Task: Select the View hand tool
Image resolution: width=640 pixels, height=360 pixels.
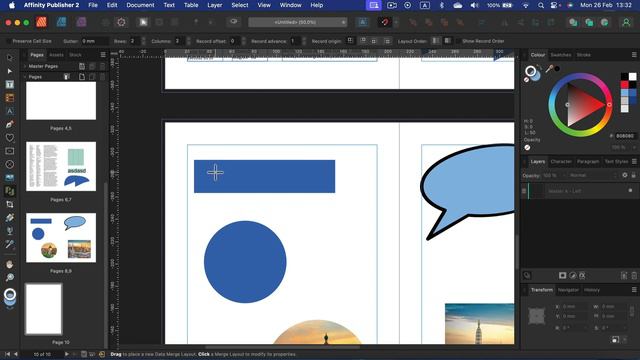Action: pyautogui.click(x=10, y=264)
